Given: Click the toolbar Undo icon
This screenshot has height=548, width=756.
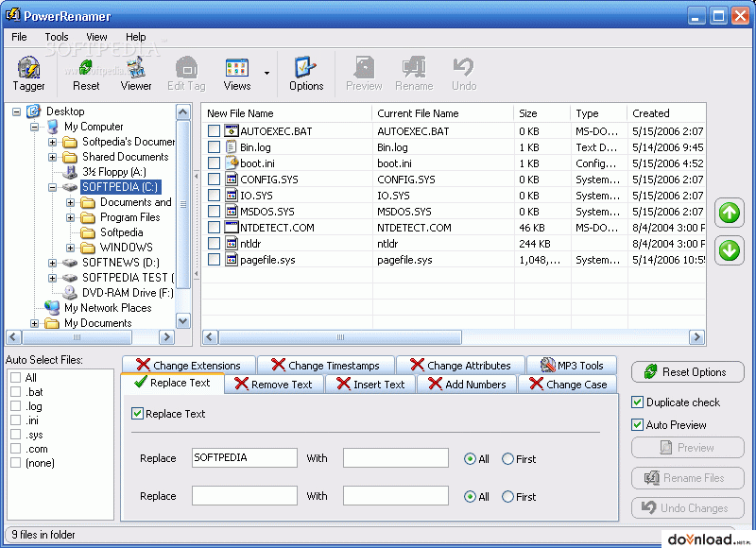Looking at the screenshot, I should click(464, 74).
